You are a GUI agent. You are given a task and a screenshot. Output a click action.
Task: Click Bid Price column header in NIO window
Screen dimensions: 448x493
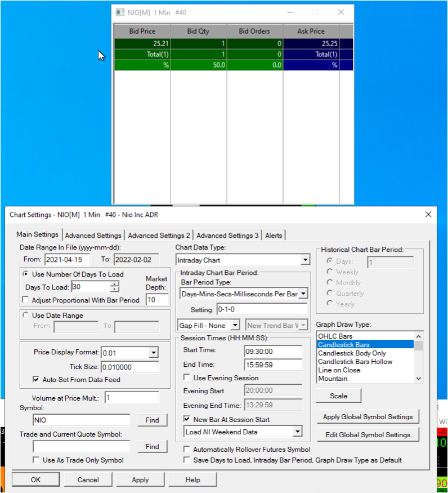[x=142, y=31]
